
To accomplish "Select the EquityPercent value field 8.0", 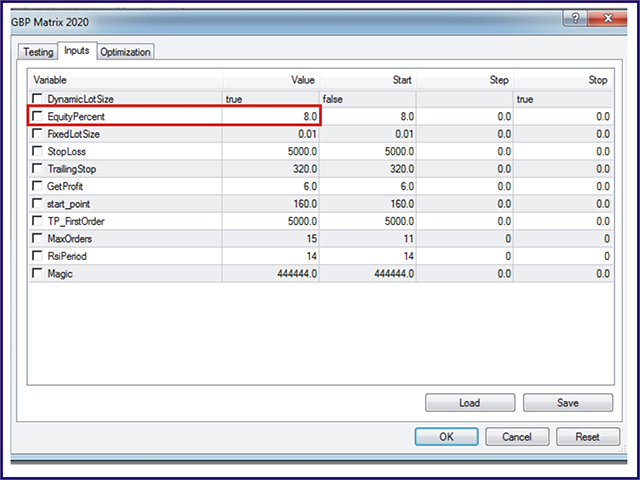I will [270, 117].
